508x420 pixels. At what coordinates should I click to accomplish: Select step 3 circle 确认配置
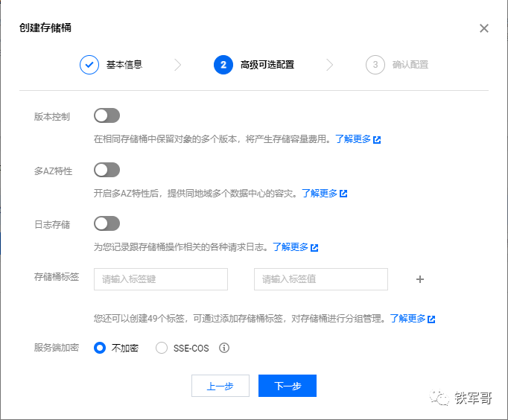tap(375, 65)
